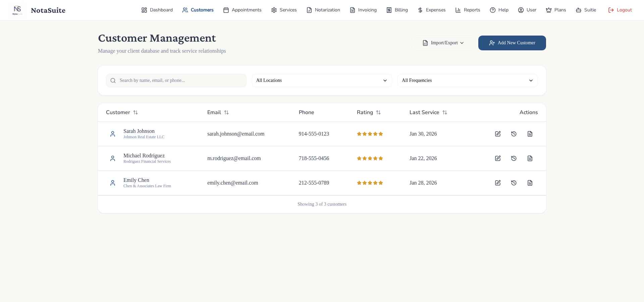644x302 pixels.
Task: Expand the All Locations dropdown
Action: [322, 81]
